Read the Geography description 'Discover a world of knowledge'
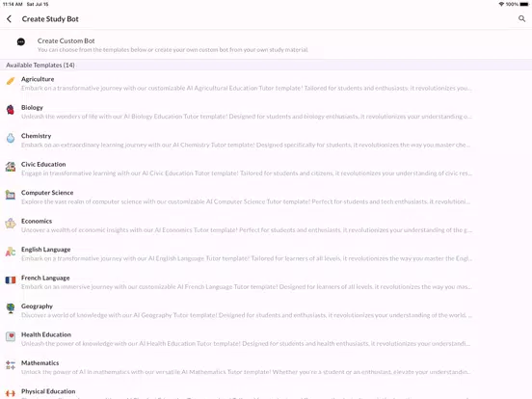Screen dimensions: 532x399 tap(247, 315)
